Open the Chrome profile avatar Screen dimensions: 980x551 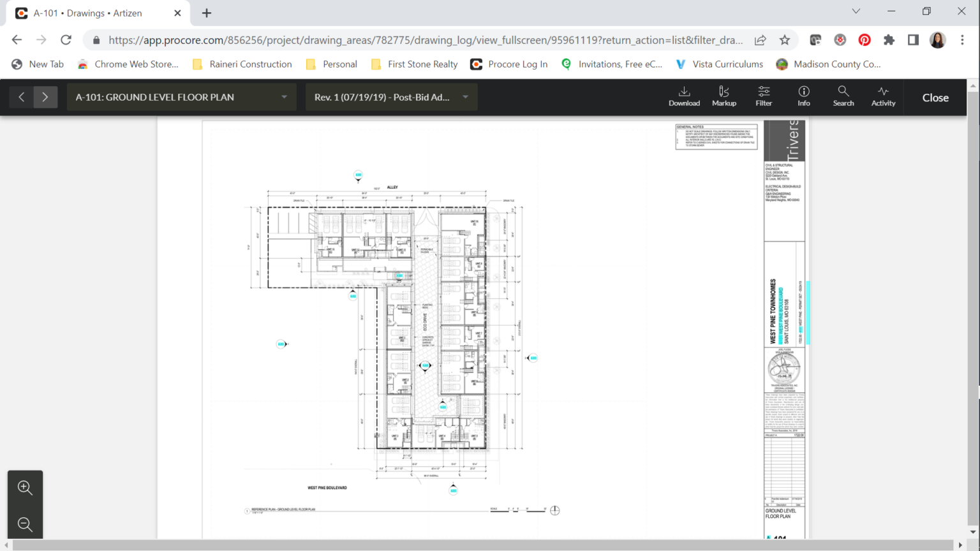coord(937,40)
